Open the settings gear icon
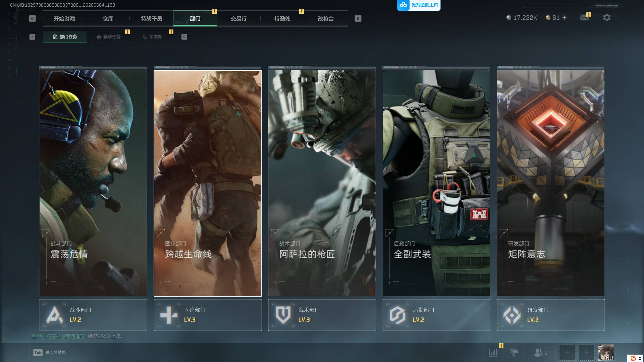The image size is (644, 362). [606, 17]
